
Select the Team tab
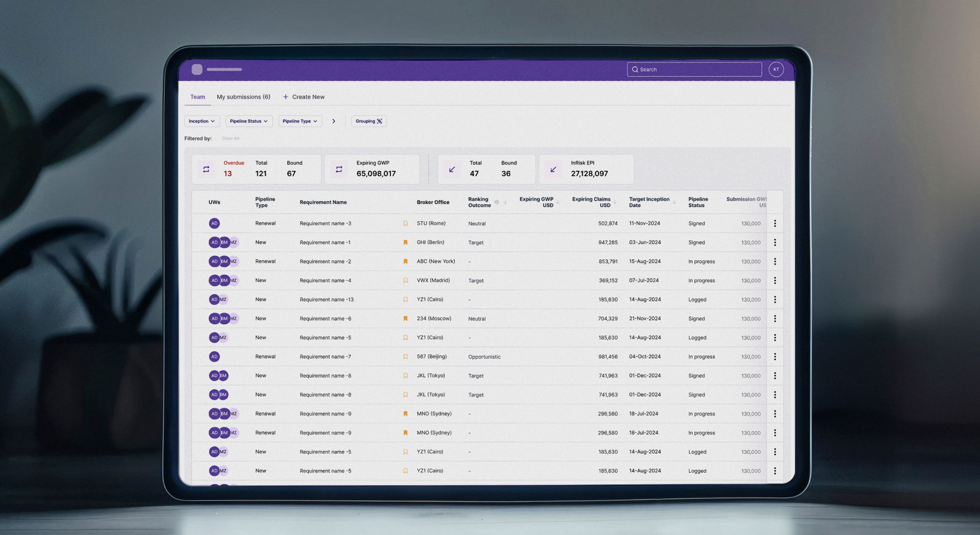[x=197, y=97]
